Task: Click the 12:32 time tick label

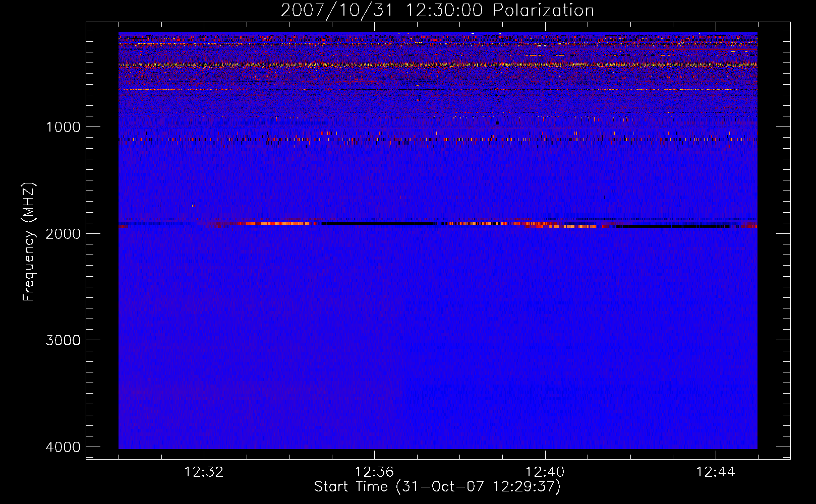Action: tap(204, 472)
